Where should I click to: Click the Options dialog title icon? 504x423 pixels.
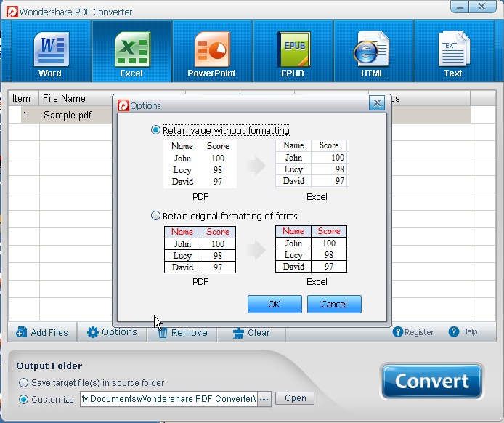pos(123,105)
